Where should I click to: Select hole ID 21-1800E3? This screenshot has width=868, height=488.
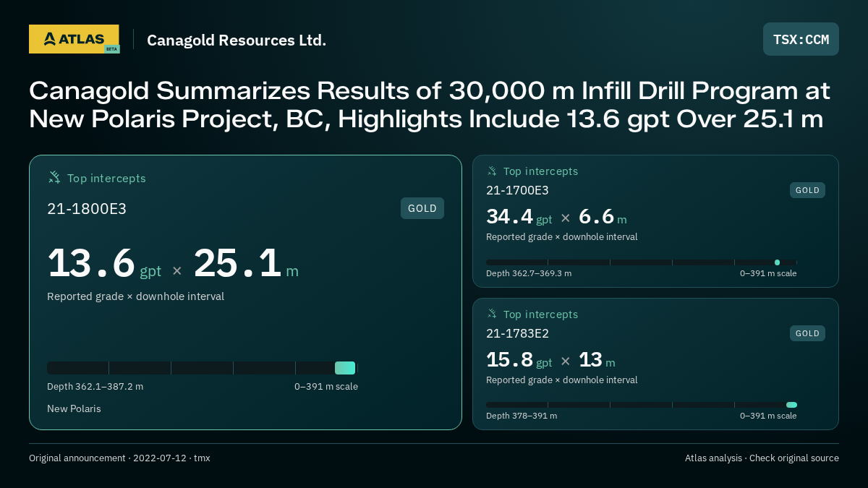pos(87,209)
